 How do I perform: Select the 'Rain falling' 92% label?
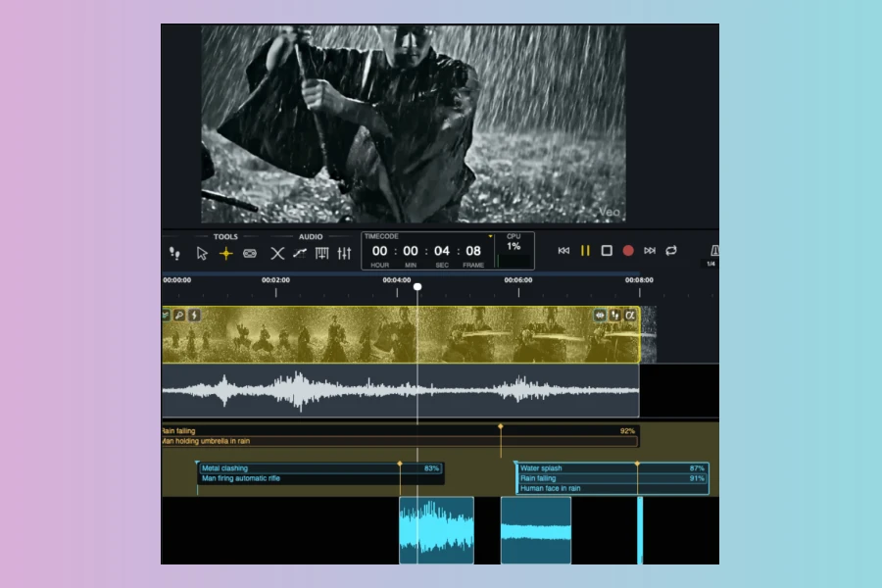point(400,431)
